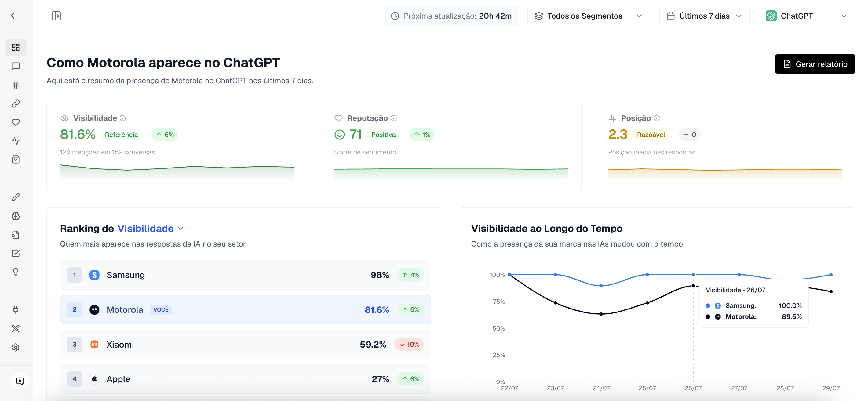Click the Visibilidade info icon
Image resolution: width=868 pixels, height=401 pixels.
123,118
